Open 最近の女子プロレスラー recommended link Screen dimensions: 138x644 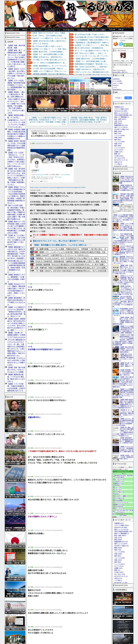(58, 241)
